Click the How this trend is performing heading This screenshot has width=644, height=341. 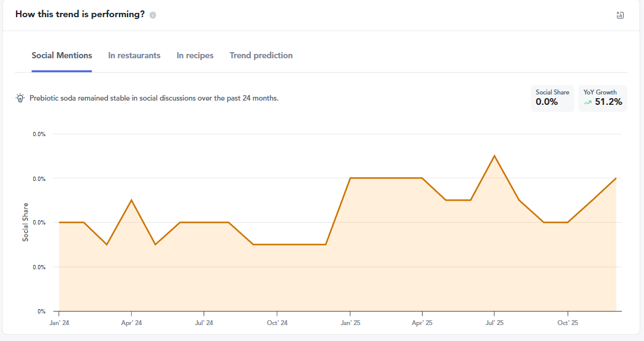click(x=80, y=14)
